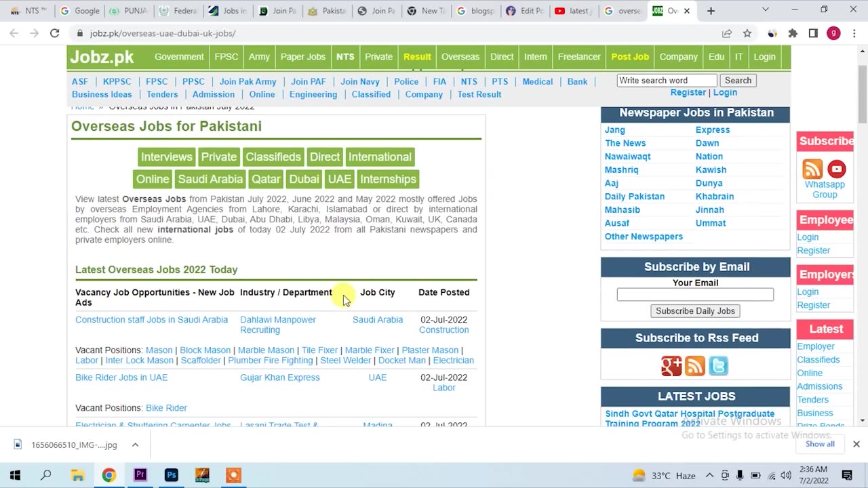Open the Chrome profile avatar

tap(833, 33)
